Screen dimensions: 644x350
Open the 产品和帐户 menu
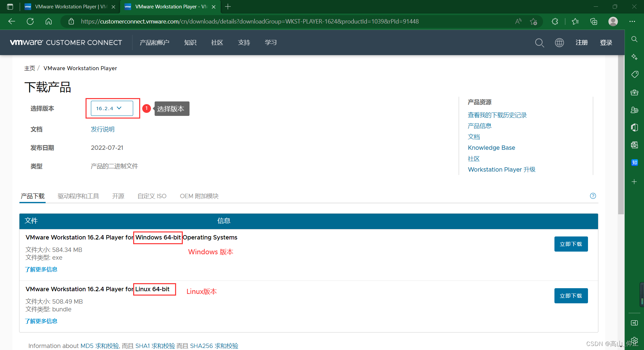point(154,43)
